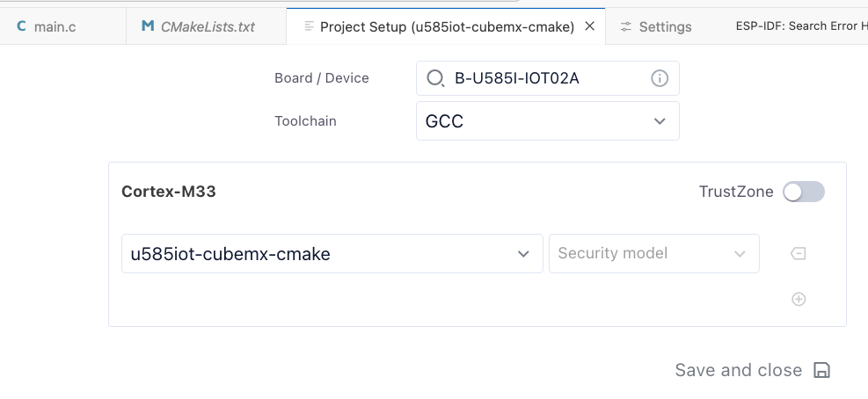868x399 pixels.
Task: Open the Settings tab
Action: click(x=655, y=26)
